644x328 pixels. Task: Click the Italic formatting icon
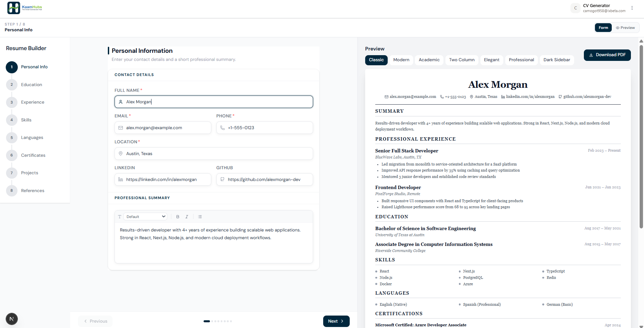click(187, 217)
